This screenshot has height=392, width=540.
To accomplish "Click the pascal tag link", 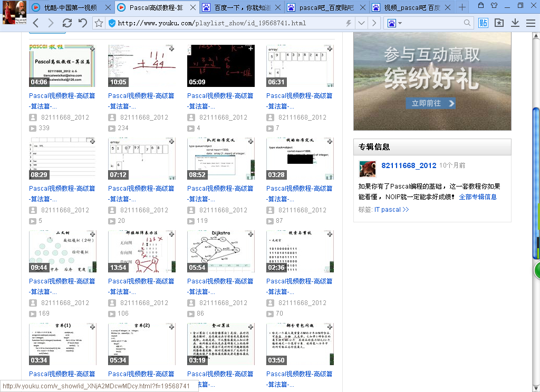I will [391, 210].
